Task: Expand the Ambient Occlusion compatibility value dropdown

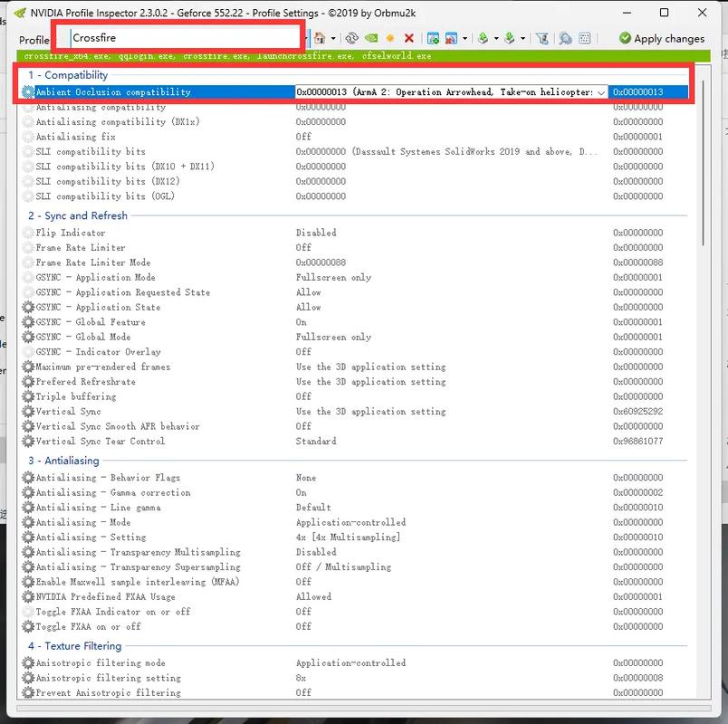Action: [601, 92]
